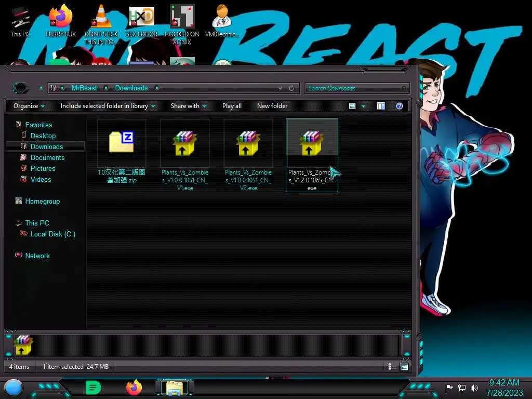Click the 1 item selected 24.7 MB text

pyautogui.click(x=75, y=367)
